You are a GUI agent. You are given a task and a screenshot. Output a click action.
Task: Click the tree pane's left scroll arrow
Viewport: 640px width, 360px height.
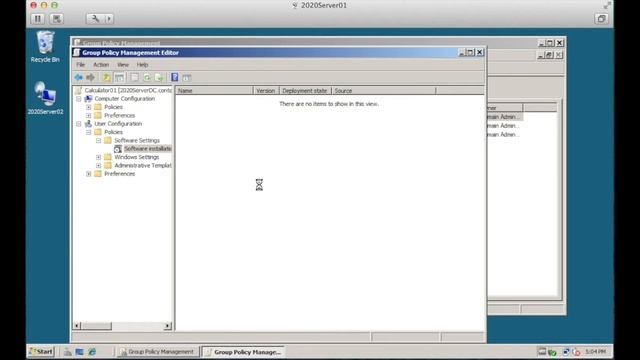pos(77,326)
